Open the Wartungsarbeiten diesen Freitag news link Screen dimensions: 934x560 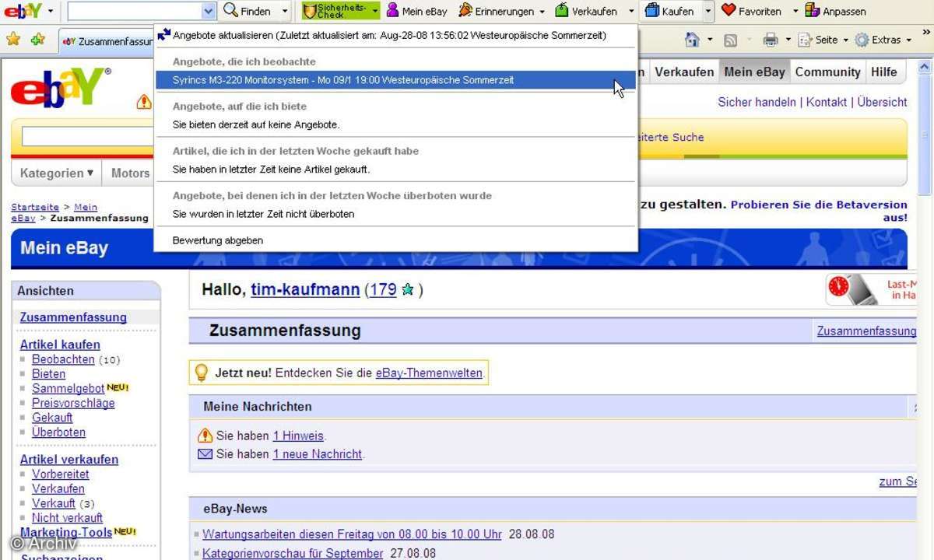(352, 534)
